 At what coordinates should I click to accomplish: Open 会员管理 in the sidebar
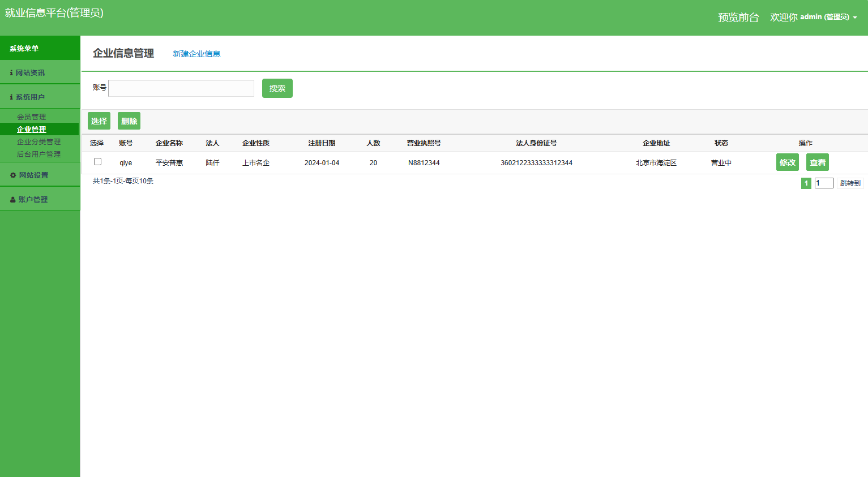coord(32,117)
